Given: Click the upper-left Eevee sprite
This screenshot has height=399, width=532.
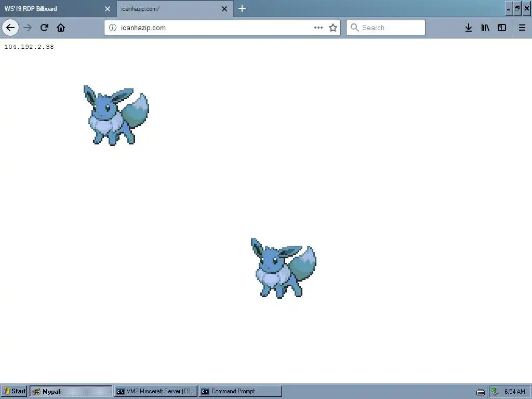Looking at the screenshot, I should [x=116, y=115].
